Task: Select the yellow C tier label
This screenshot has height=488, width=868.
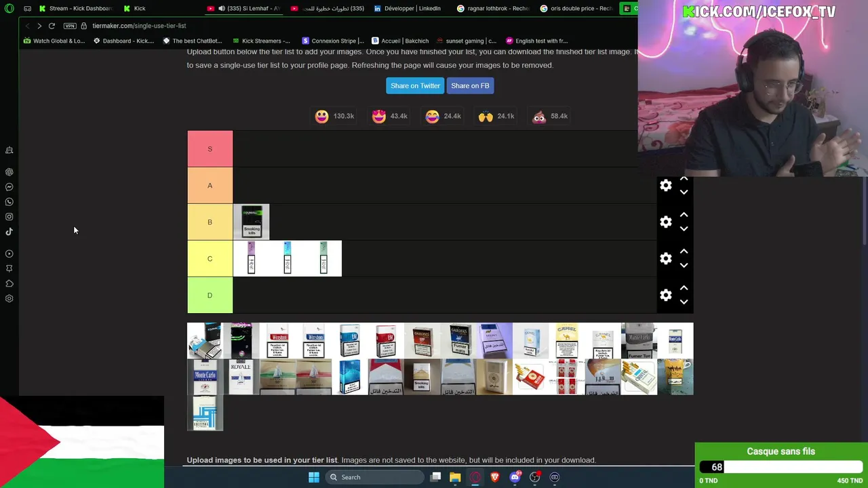Action: click(210, 259)
